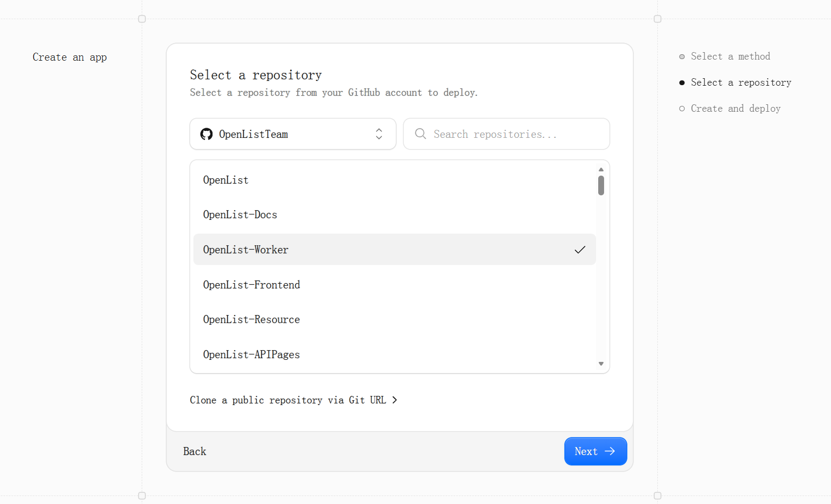The width and height of the screenshot is (831, 504).
Task: Open the OpenListTeam account dropdown
Action: coord(293,134)
